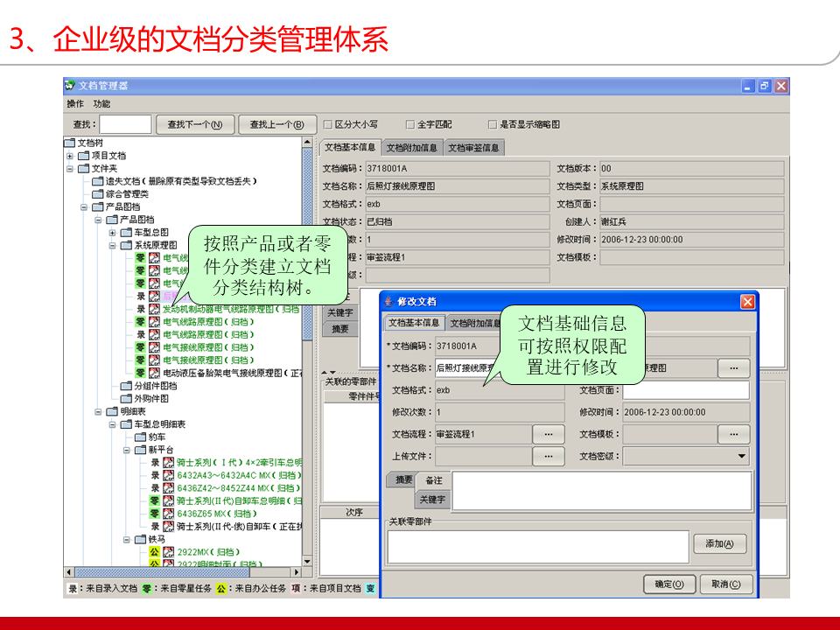840x630 pixels.
Task: Click the 车型总明细表 folder icon
Action: click(x=126, y=424)
